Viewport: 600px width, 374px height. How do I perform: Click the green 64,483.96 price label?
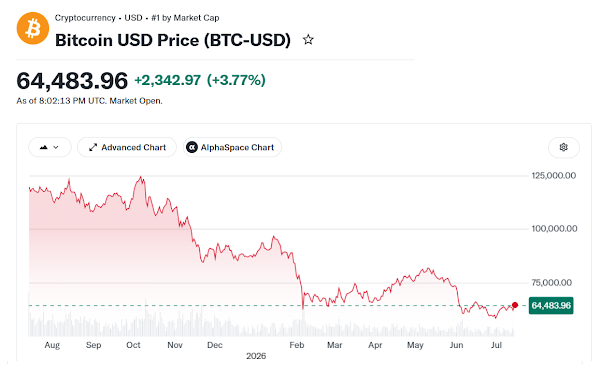point(551,305)
